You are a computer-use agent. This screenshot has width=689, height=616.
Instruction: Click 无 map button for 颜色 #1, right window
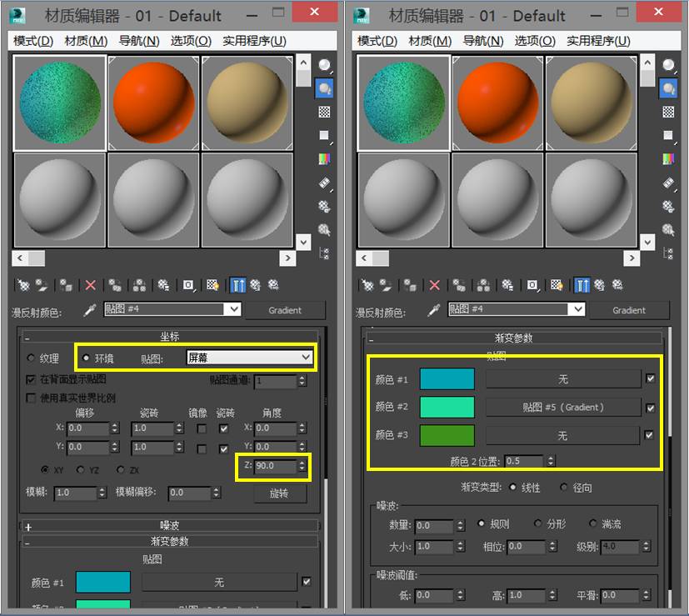tap(563, 379)
